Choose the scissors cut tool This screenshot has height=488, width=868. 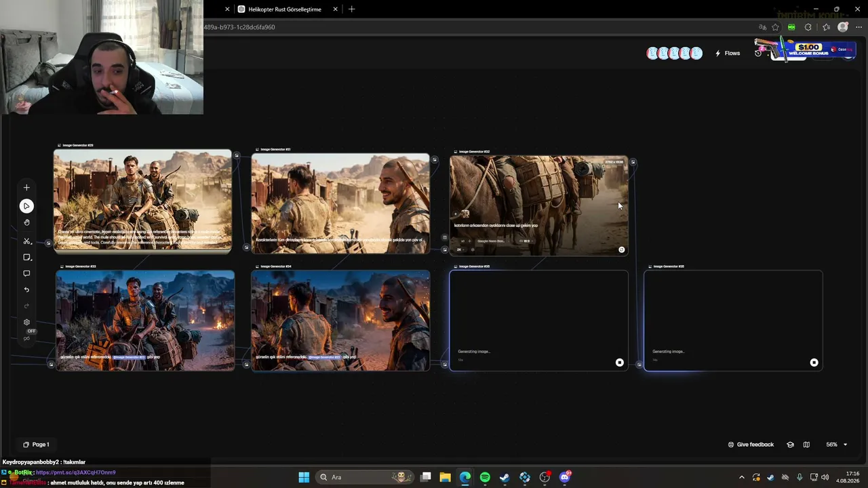[x=26, y=241]
